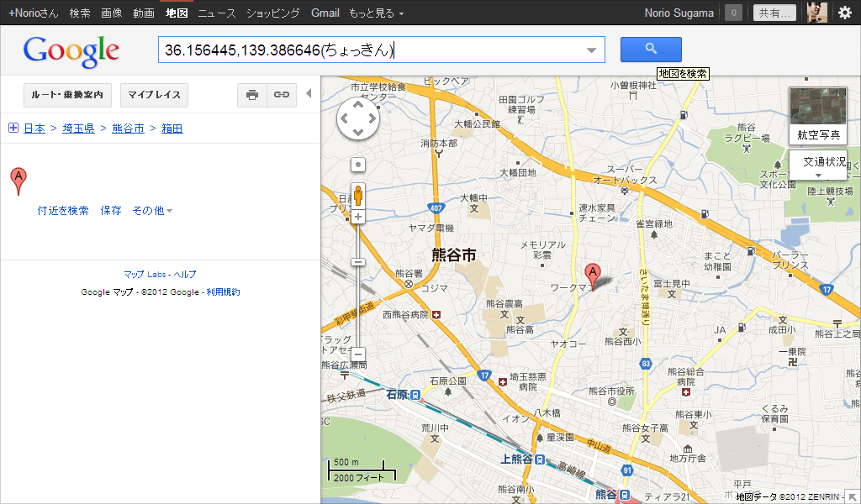Get the map link via chain icon
This screenshot has width=861, height=504.
(x=282, y=95)
